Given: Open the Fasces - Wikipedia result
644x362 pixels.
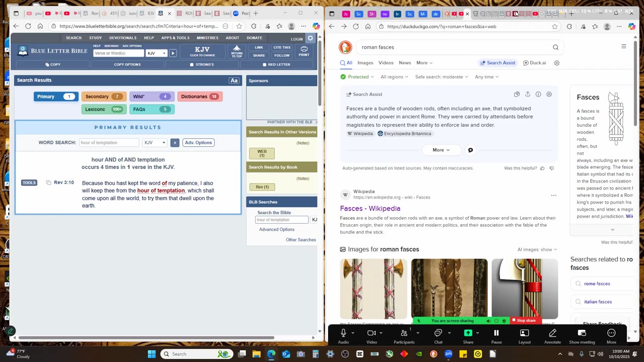Looking at the screenshot, I should (x=370, y=209).
